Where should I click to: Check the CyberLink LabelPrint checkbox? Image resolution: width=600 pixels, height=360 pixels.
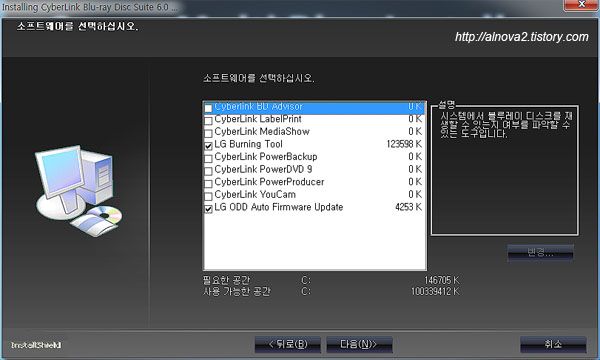pyautogui.click(x=208, y=121)
